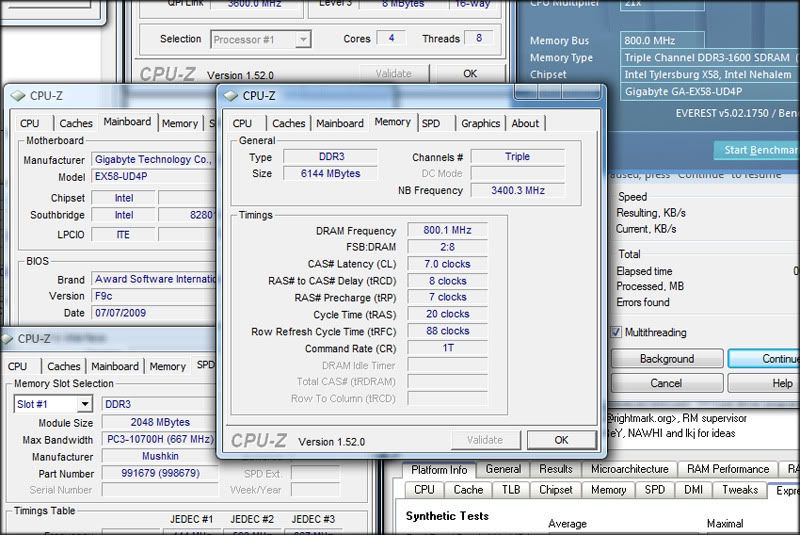Click the FSB:DRAM value 2:8
This screenshot has height=535, width=800.
click(x=447, y=247)
